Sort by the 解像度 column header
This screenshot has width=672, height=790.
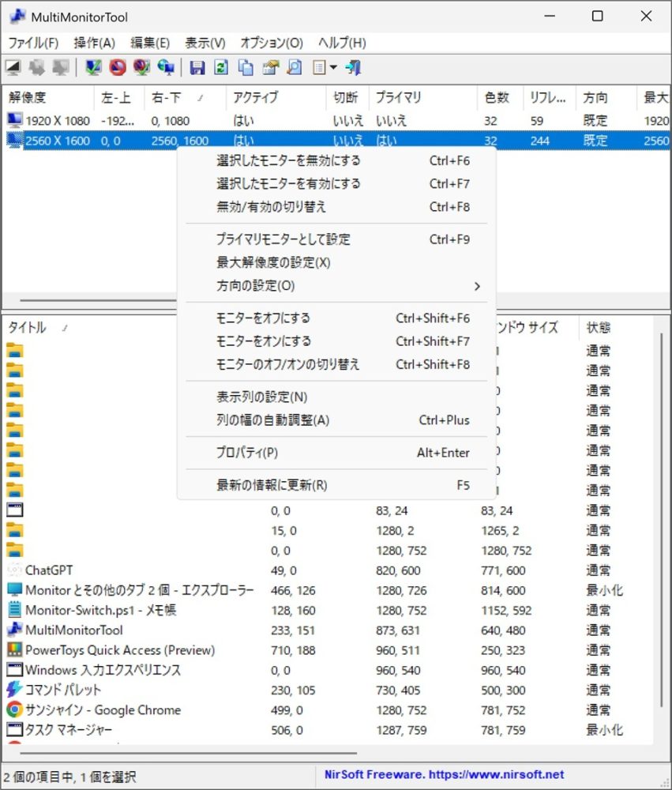[48, 97]
